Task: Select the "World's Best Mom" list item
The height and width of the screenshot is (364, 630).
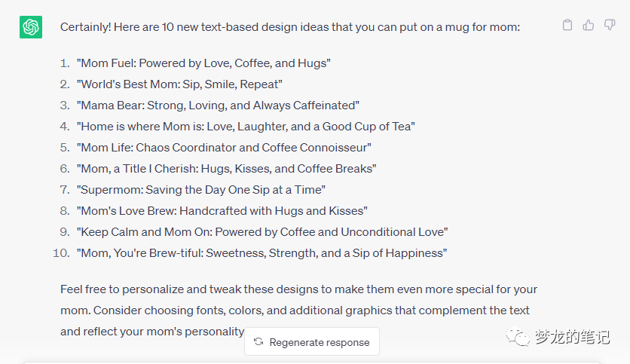Action: click(x=179, y=84)
